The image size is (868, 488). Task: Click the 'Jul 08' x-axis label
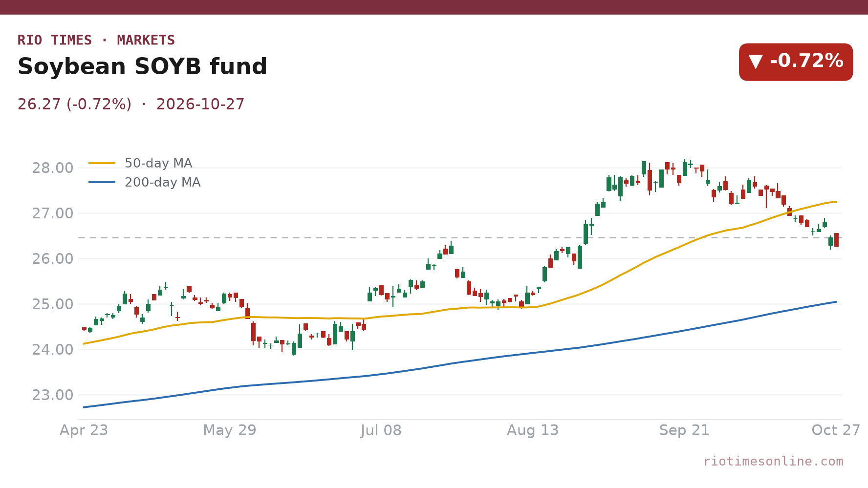click(381, 430)
